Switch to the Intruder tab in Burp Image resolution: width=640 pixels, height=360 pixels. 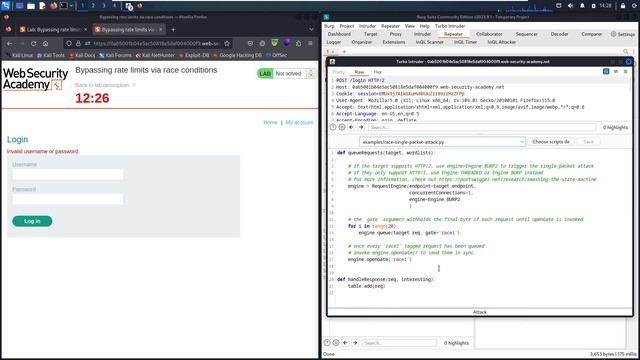422,34
